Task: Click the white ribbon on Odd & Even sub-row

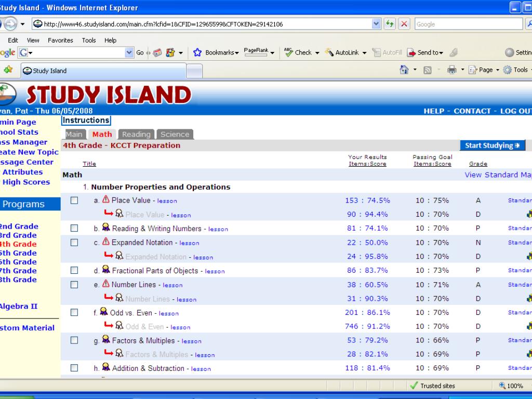Action: click(x=119, y=325)
